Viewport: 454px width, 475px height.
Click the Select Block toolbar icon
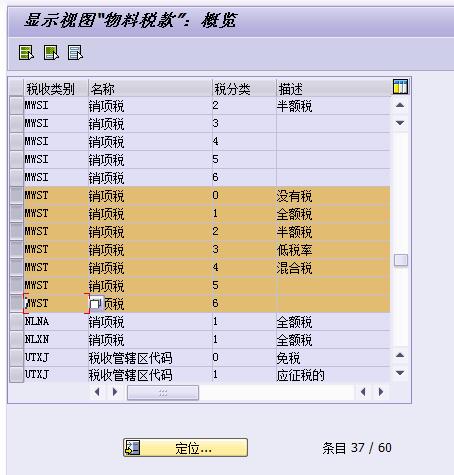pos(51,53)
